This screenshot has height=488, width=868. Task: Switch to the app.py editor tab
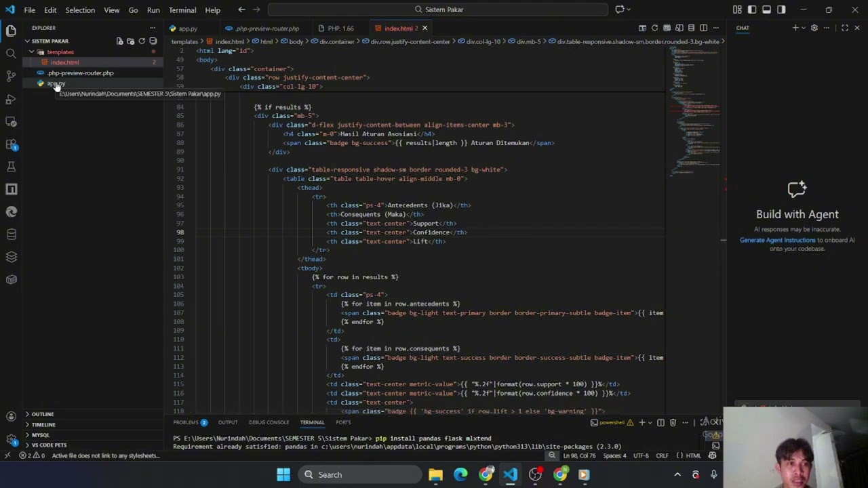coord(188,28)
